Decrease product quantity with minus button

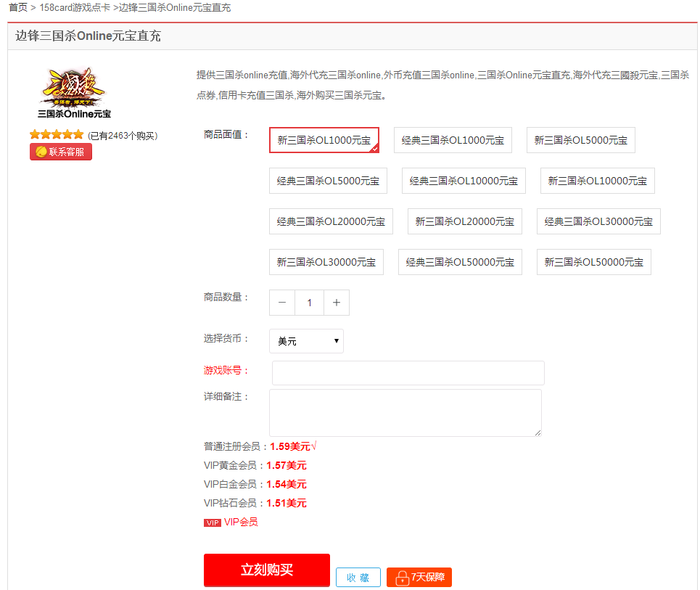pos(282,303)
